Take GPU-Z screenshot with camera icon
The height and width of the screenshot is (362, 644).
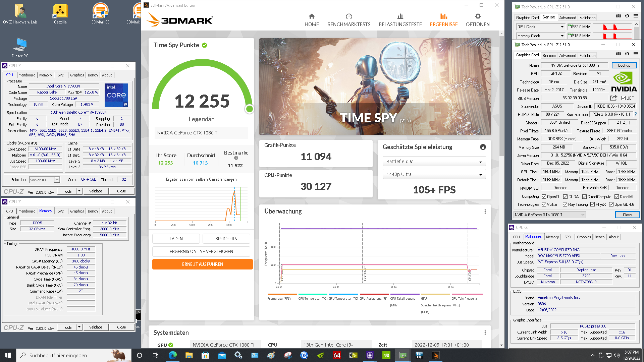click(x=619, y=54)
